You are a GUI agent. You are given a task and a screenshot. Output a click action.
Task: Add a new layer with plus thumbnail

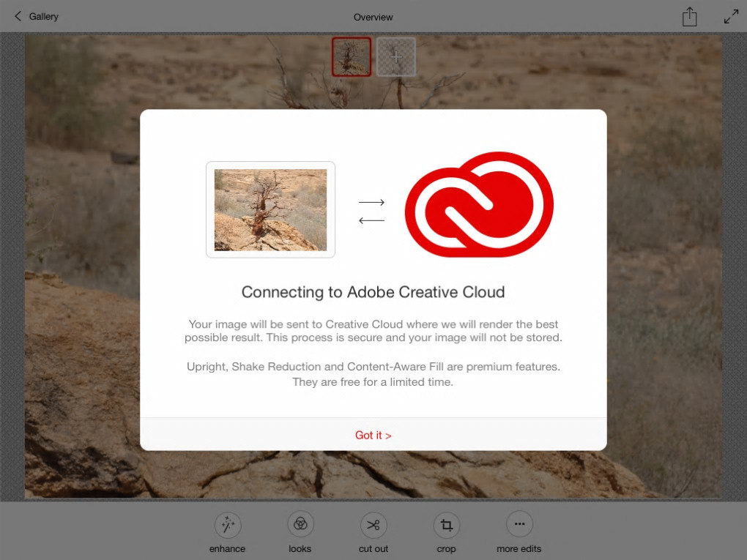396,57
